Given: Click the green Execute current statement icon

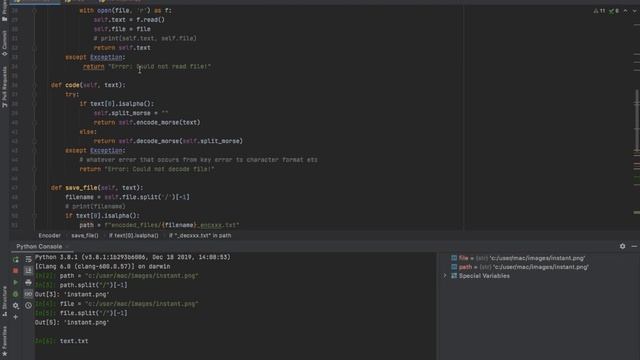Looking at the screenshot, I should click(16, 282).
